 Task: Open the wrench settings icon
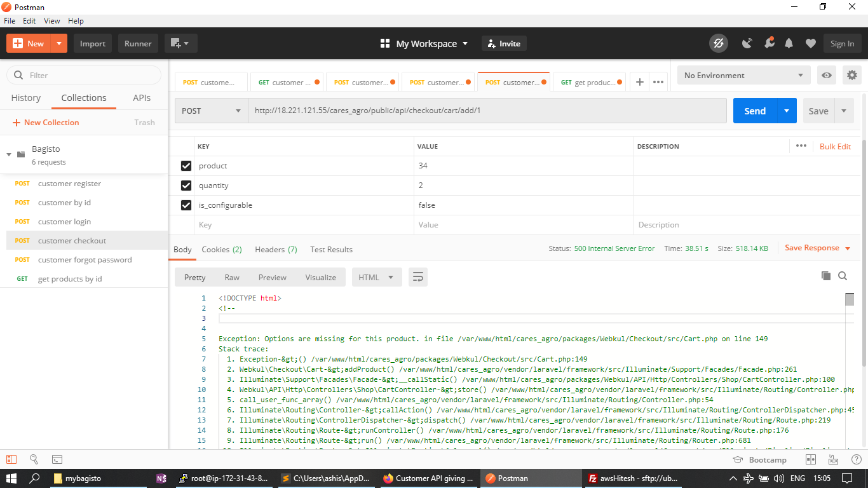pos(769,43)
